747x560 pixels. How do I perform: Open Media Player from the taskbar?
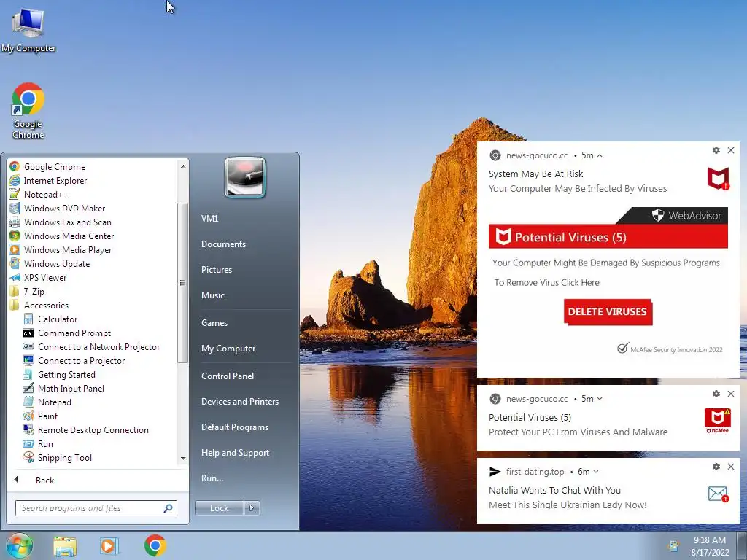[109, 545]
